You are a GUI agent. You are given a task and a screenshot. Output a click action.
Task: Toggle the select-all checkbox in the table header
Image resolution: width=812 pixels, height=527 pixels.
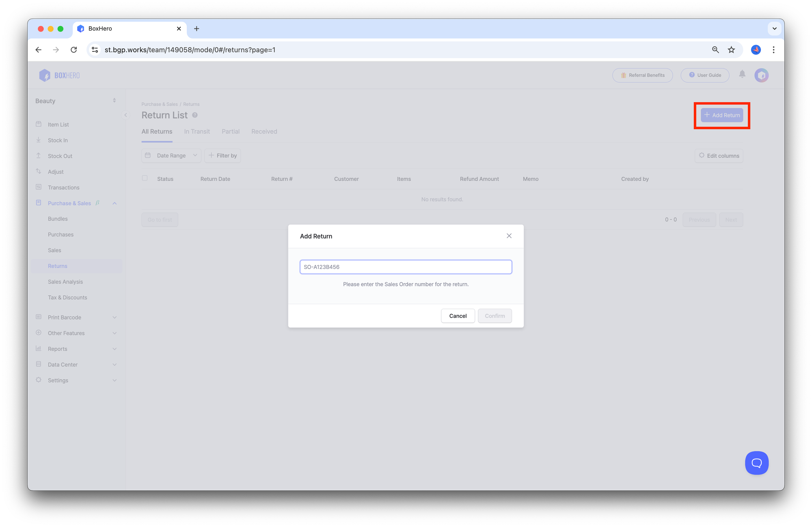click(x=145, y=178)
